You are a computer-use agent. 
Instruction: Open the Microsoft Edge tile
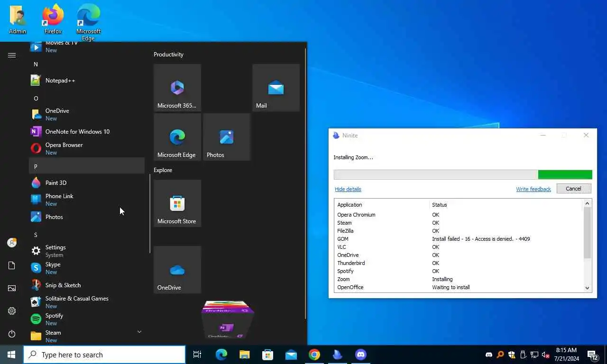[177, 137]
